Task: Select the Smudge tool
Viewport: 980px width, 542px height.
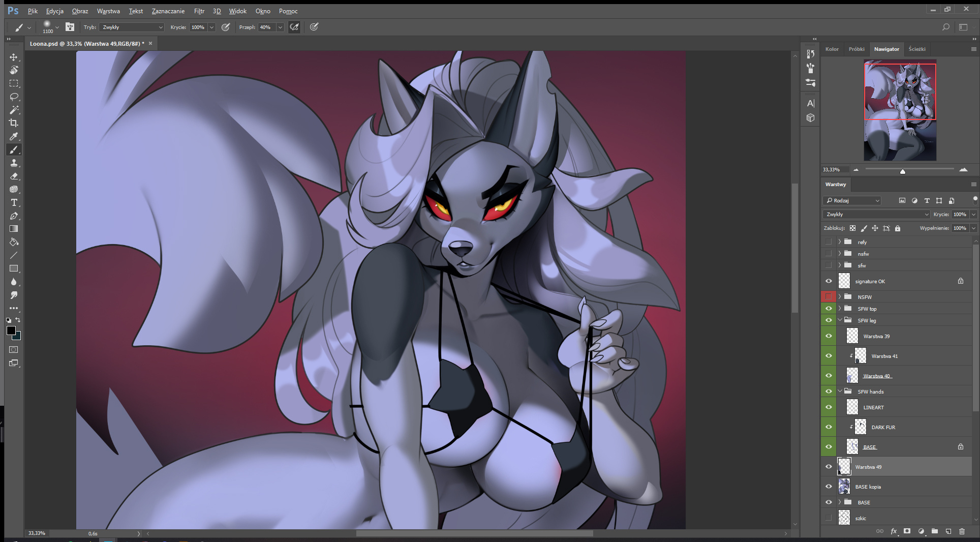Action: pyautogui.click(x=14, y=295)
